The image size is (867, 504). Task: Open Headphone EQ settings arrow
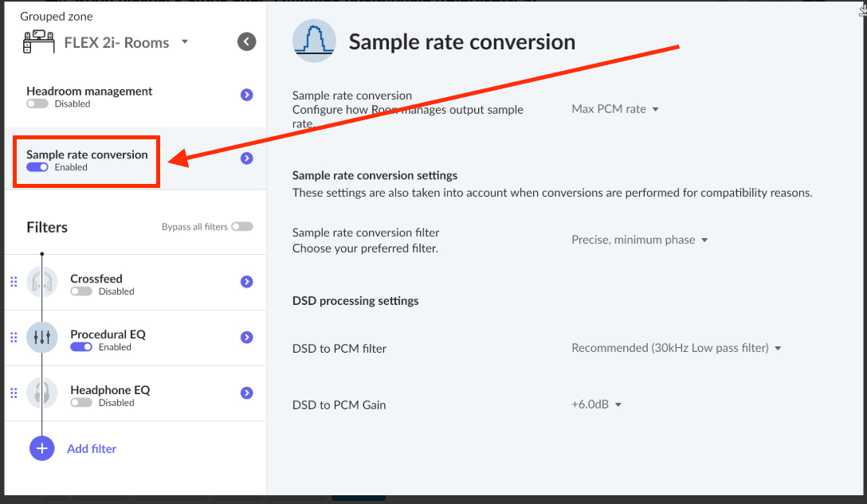tap(246, 393)
